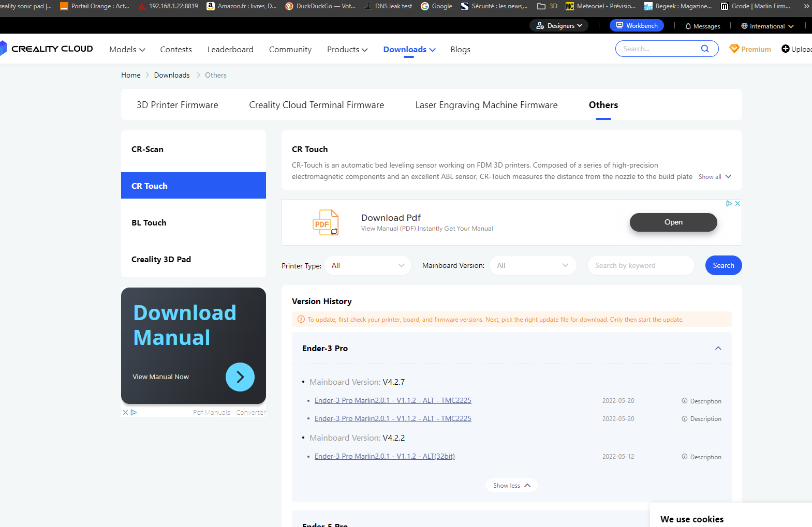Click the Search by keyword field
The height and width of the screenshot is (527, 812).
(x=641, y=265)
